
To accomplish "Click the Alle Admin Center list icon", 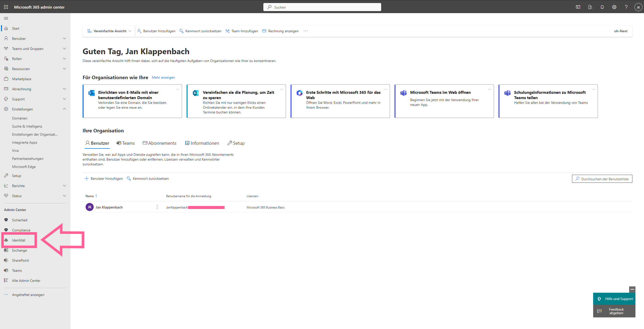I will click(6, 280).
